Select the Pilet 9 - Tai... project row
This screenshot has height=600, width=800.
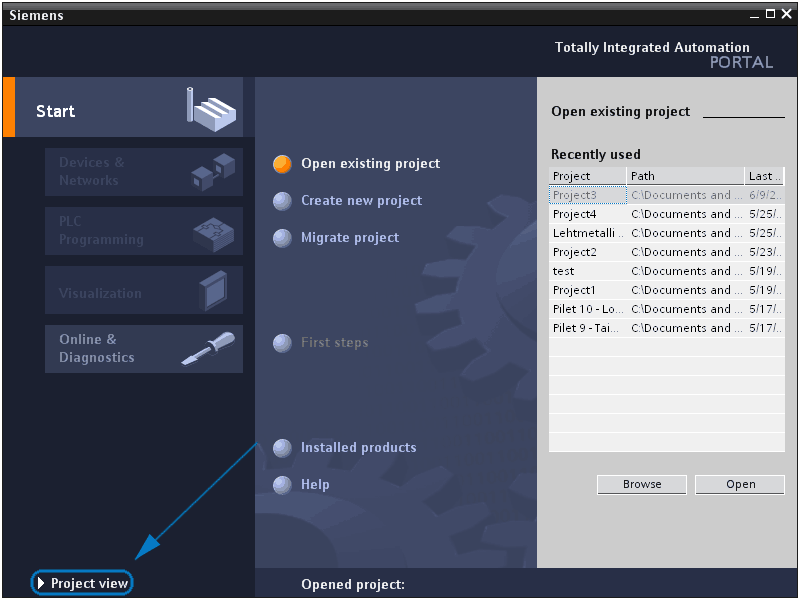[667, 328]
